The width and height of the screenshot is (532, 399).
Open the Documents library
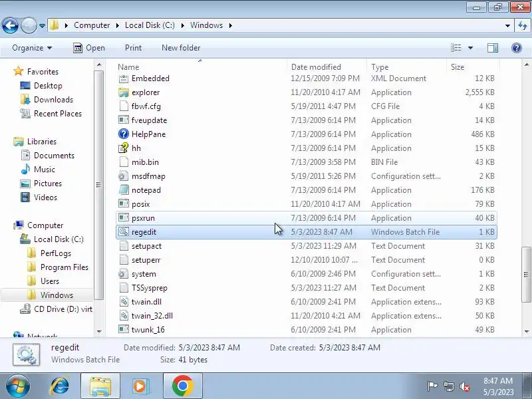click(54, 156)
